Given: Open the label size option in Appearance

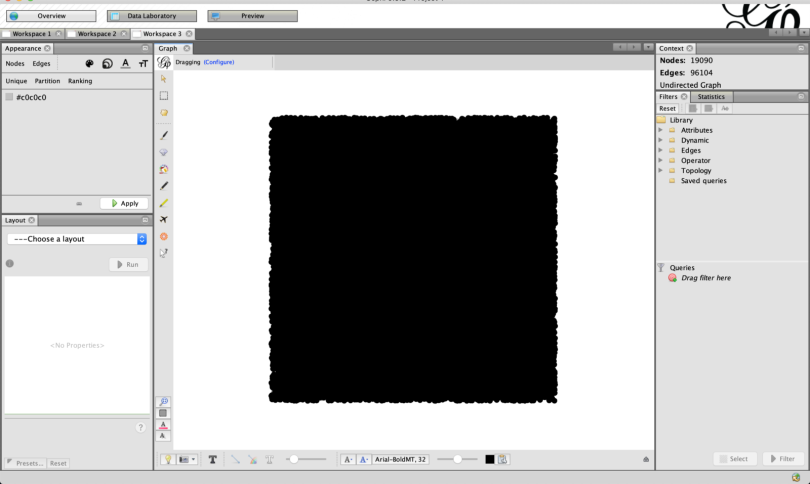Looking at the screenshot, I should point(143,64).
